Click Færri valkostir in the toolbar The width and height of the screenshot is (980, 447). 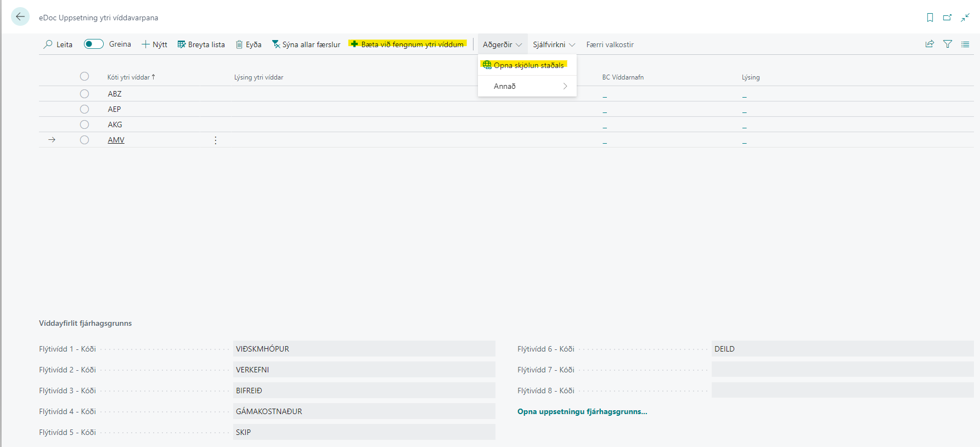(x=610, y=44)
